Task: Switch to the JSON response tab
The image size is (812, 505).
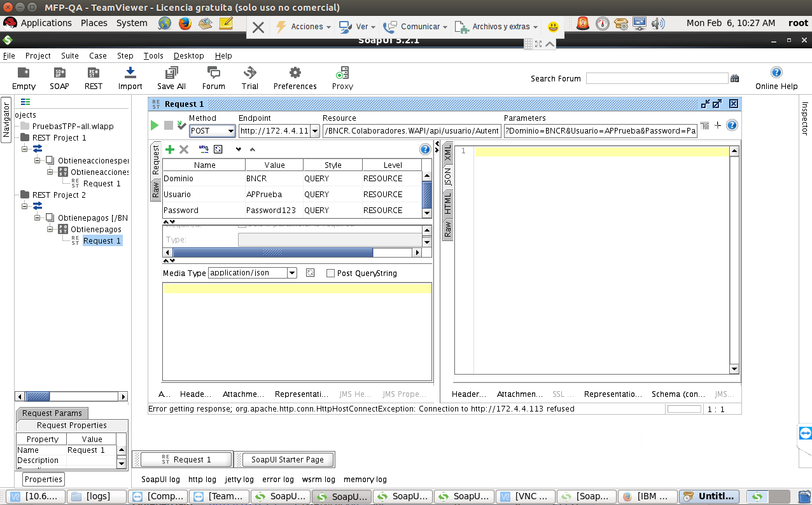Action: pyautogui.click(x=447, y=177)
